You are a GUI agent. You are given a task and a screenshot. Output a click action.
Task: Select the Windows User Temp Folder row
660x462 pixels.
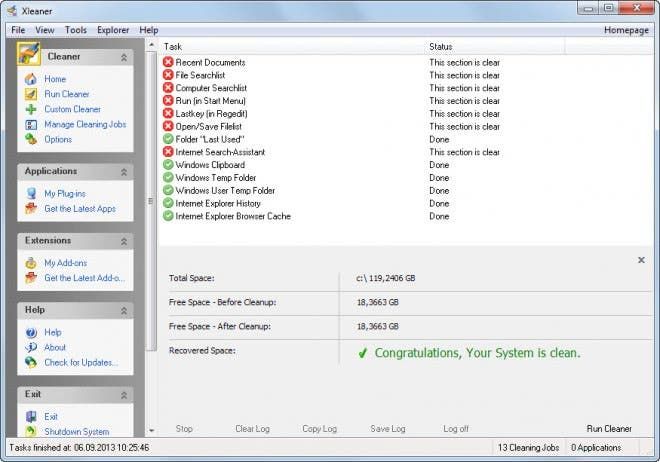[406, 191]
